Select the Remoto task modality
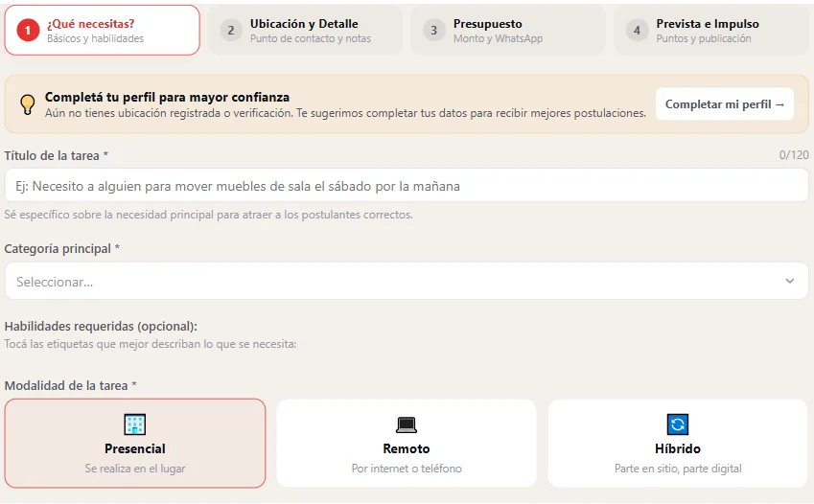Screen dimensions: 814x504 tap(407, 444)
